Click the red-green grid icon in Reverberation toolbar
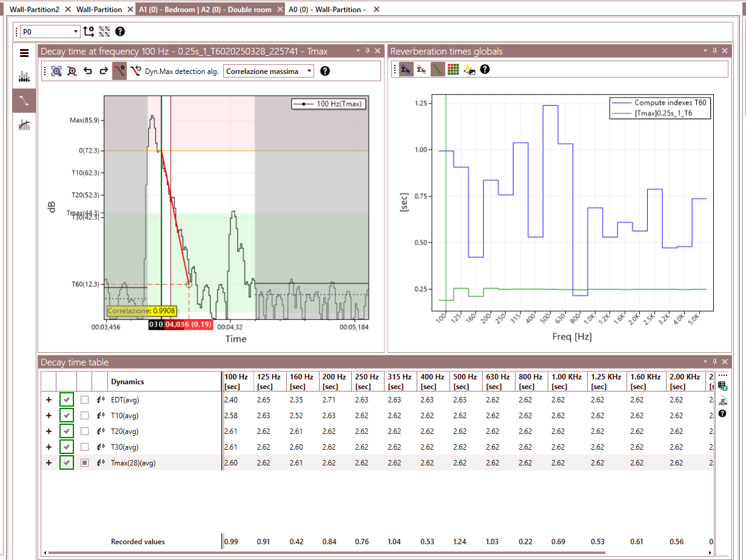 tap(453, 70)
